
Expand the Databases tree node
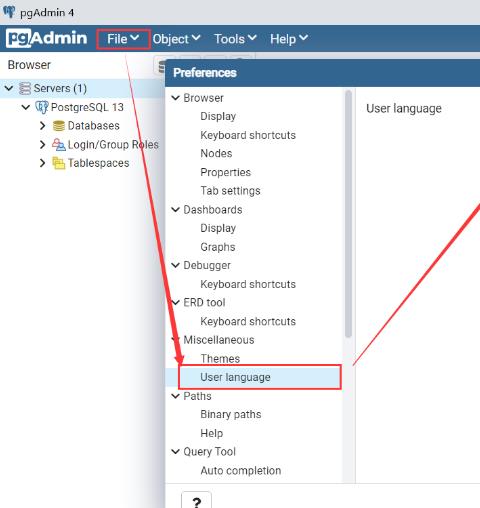[x=42, y=126]
